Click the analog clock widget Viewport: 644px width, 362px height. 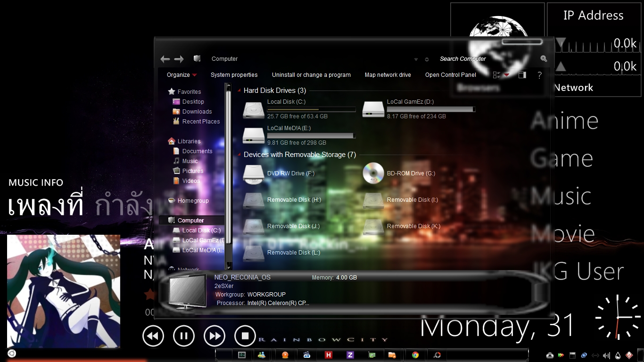[618, 317]
